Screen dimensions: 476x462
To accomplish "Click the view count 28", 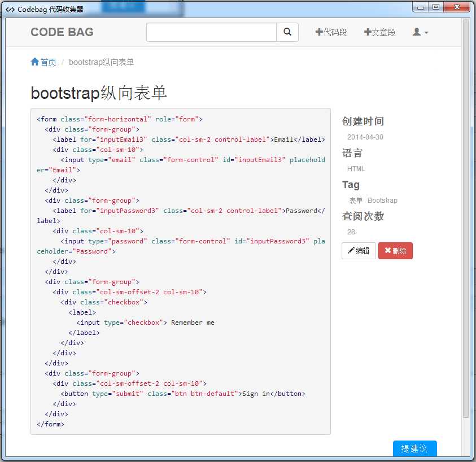I will 351,232.
